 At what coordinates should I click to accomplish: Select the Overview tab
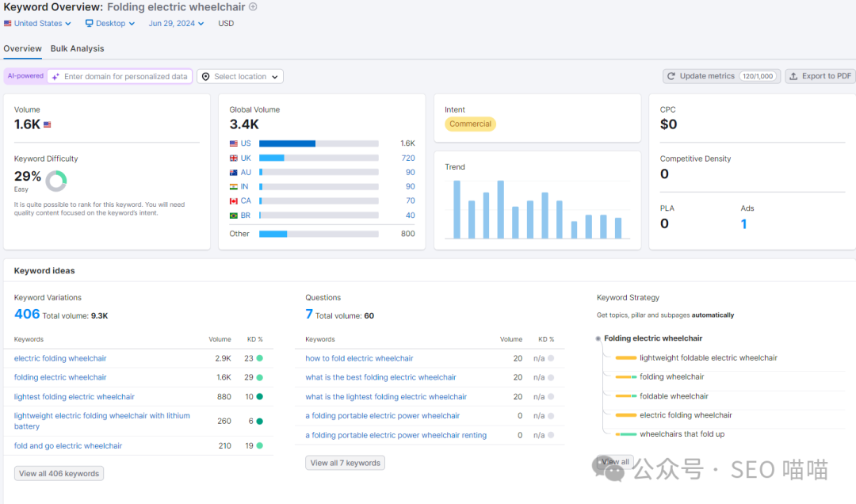tap(22, 48)
